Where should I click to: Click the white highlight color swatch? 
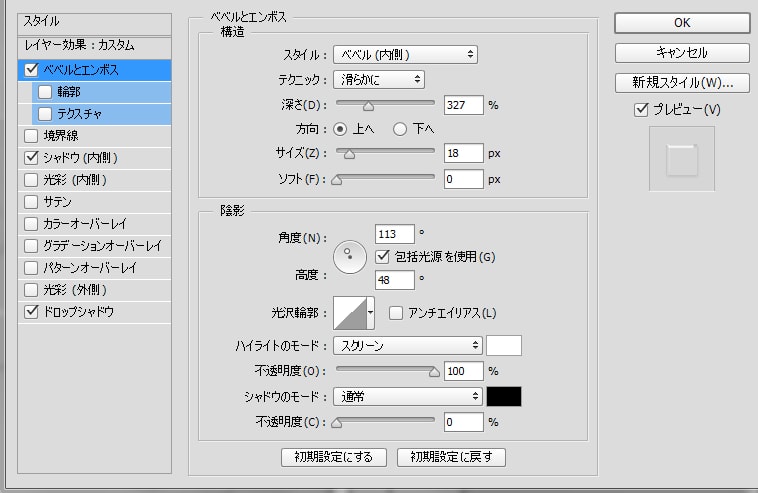pyautogui.click(x=504, y=346)
